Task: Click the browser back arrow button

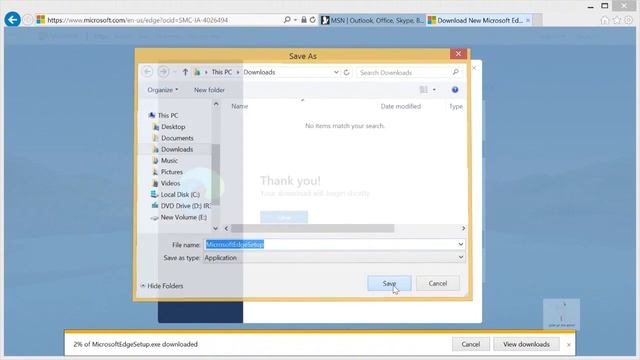Action: [12, 20]
